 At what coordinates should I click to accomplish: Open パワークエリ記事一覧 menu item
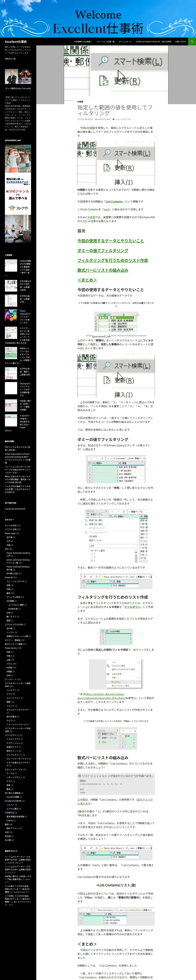(105, 41)
